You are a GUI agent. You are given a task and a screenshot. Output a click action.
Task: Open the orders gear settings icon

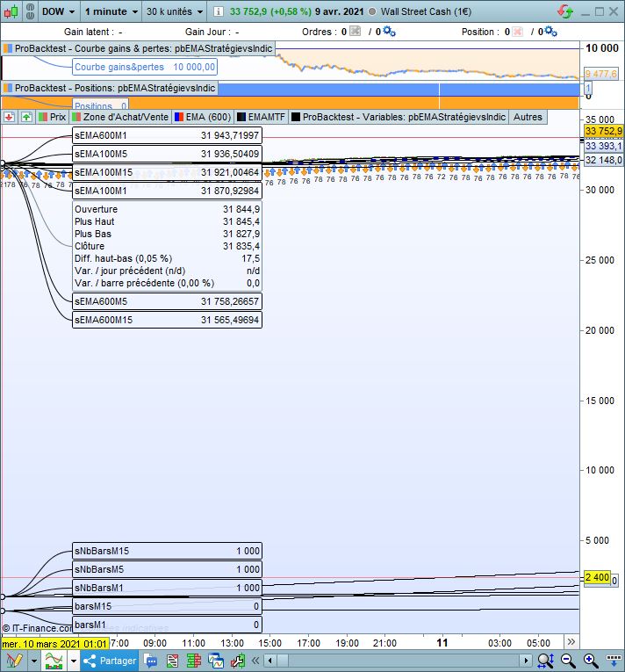[389, 32]
